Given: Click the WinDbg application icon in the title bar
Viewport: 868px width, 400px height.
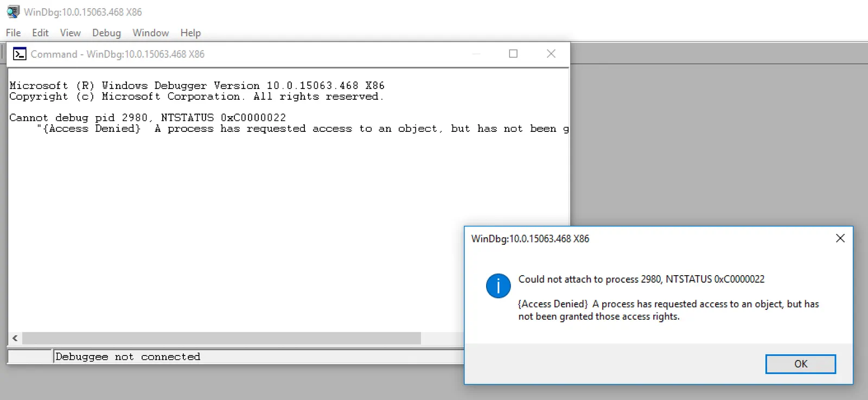Looking at the screenshot, I should click(13, 12).
